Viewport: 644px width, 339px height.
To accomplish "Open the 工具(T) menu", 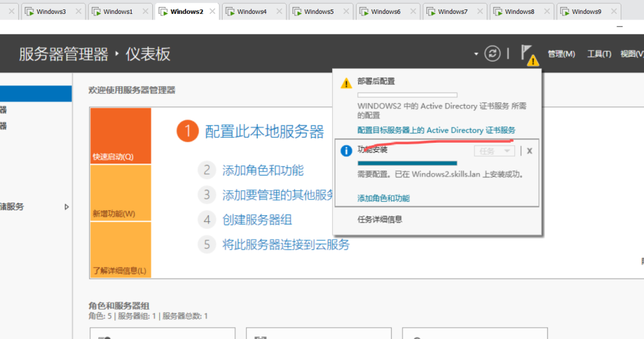I will pyautogui.click(x=599, y=55).
